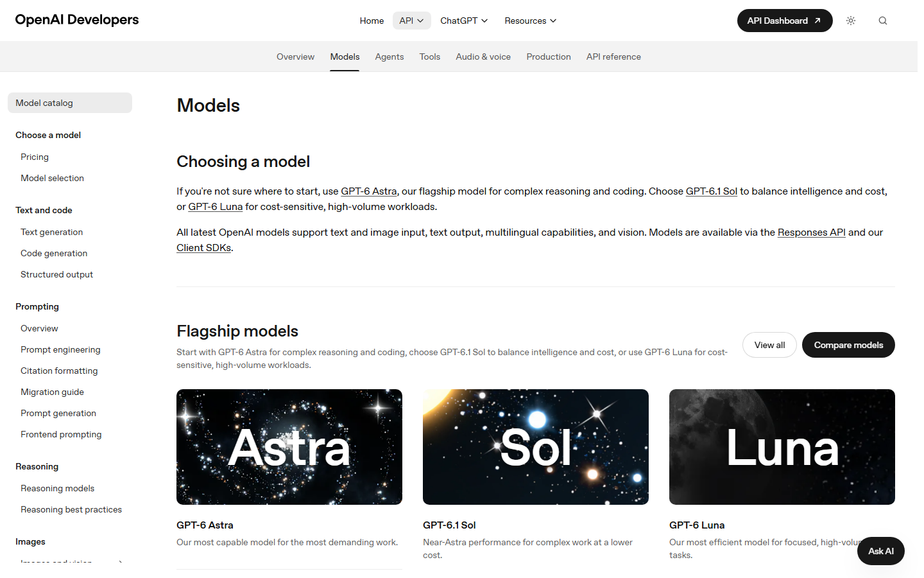This screenshot has width=924, height=578.
Task: Click the OpenAI Developers logo
Action: (77, 20)
